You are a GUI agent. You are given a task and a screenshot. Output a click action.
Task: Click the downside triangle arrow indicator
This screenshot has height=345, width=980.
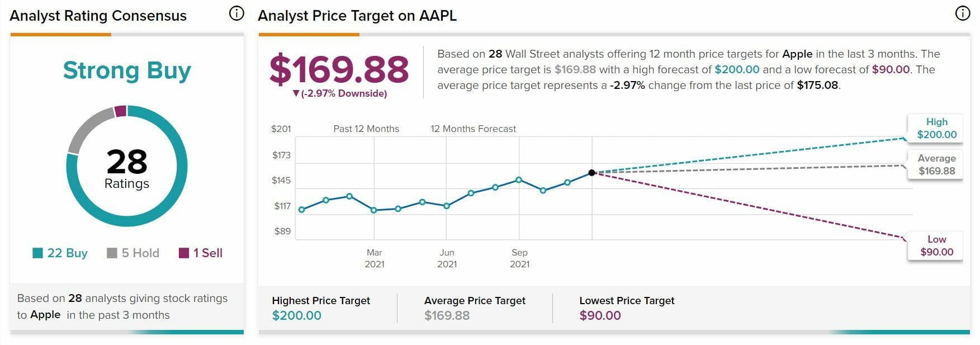(296, 93)
